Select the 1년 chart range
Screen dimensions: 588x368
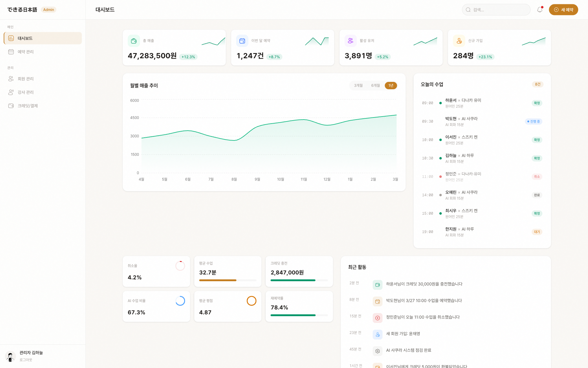pos(391,86)
